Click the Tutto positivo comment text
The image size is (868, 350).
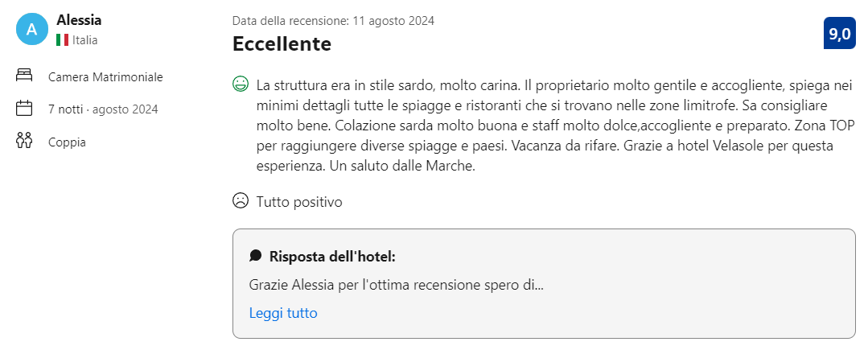point(299,202)
